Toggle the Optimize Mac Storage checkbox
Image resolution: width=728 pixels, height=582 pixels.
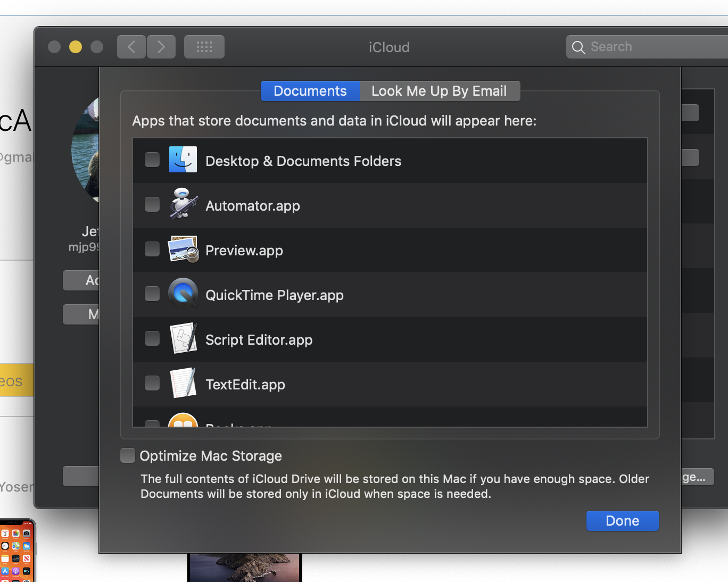(x=128, y=455)
